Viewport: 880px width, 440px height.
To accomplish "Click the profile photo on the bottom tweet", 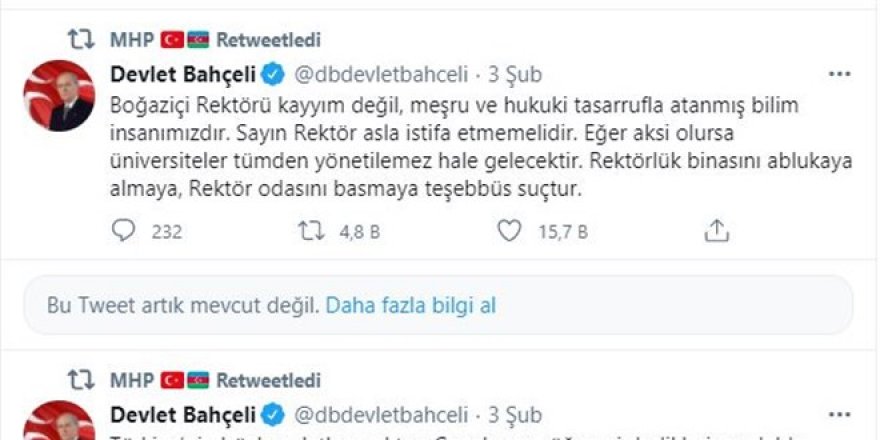I will [58, 422].
